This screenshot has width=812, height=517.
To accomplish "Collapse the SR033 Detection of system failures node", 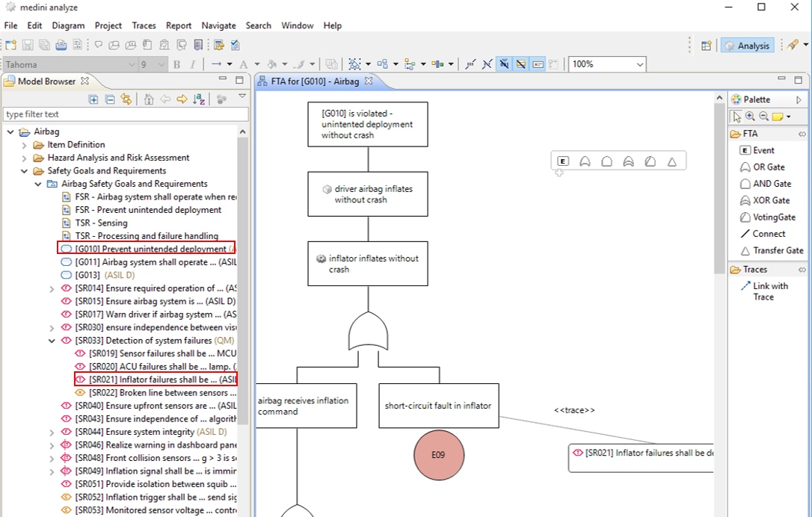I will (52, 341).
